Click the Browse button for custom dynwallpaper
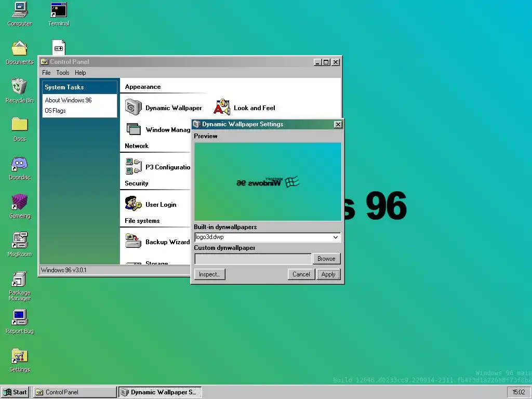This screenshot has height=399, width=532. [x=326, y=259]
